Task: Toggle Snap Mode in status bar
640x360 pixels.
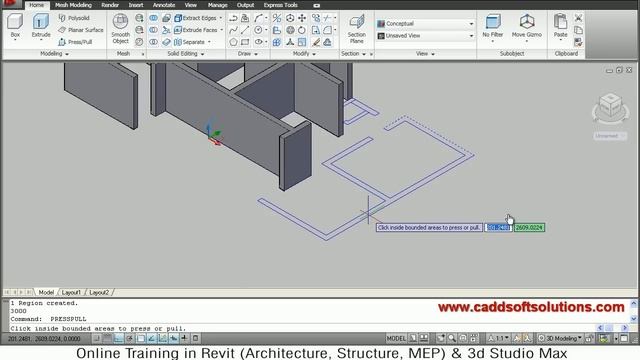Action: point(97,338)
